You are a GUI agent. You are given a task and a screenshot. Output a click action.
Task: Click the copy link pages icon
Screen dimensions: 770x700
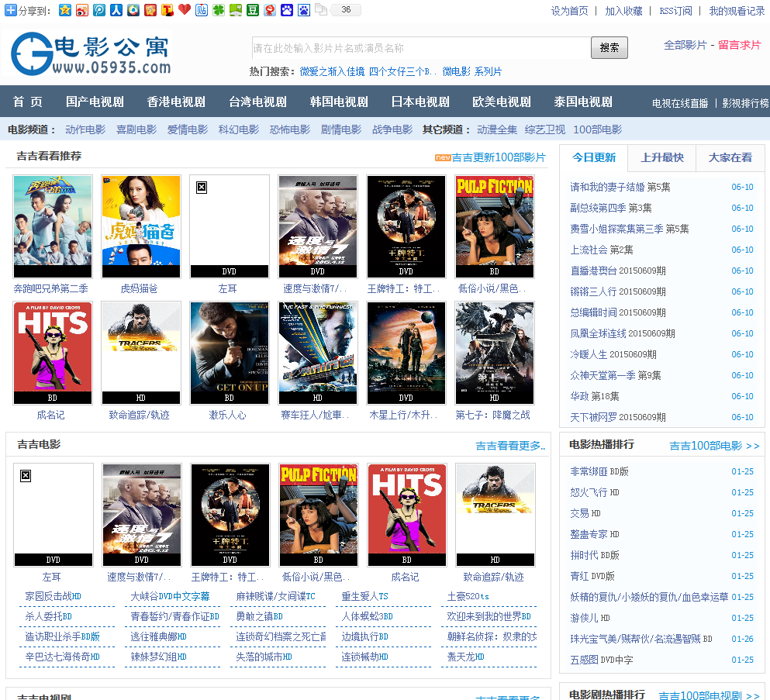tap(321, 10)
